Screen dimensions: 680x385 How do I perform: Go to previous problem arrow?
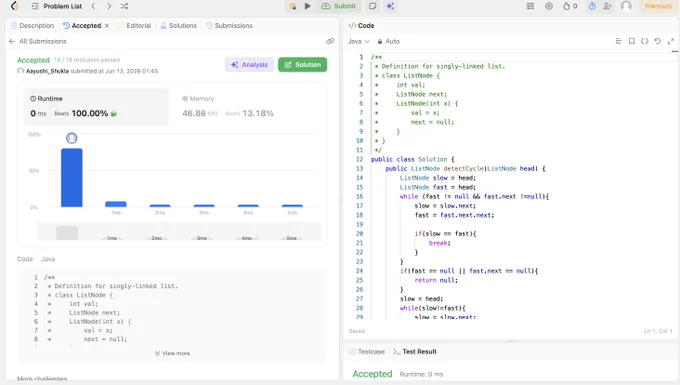tap(93, 6)
